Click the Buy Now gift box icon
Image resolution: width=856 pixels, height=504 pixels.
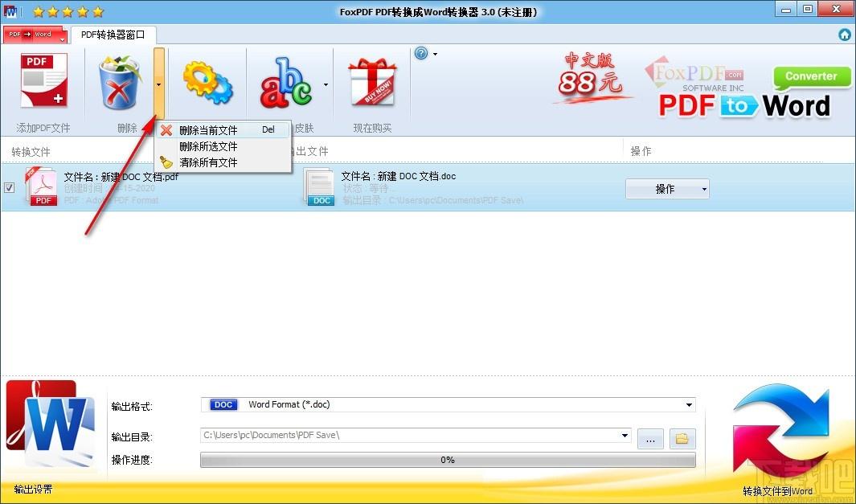tap(372, 82)
